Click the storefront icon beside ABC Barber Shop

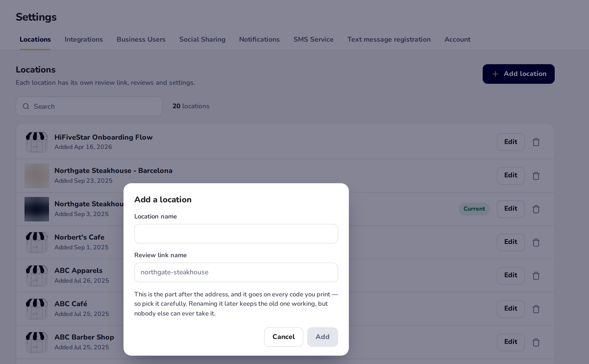tap(37, 342)
